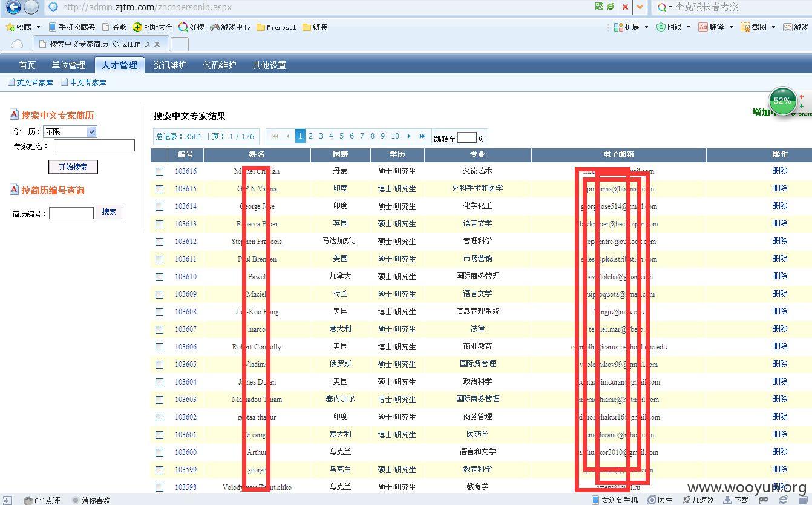Click 医生 icon in status bar
The width and height of the screenshot is (812, 505).
coord(660,500)
